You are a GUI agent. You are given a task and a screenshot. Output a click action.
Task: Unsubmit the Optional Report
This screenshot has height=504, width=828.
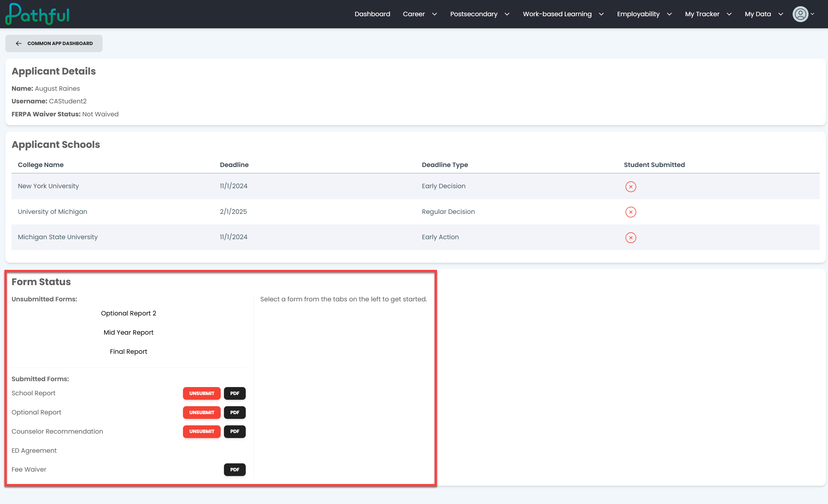tap(202, 412)
